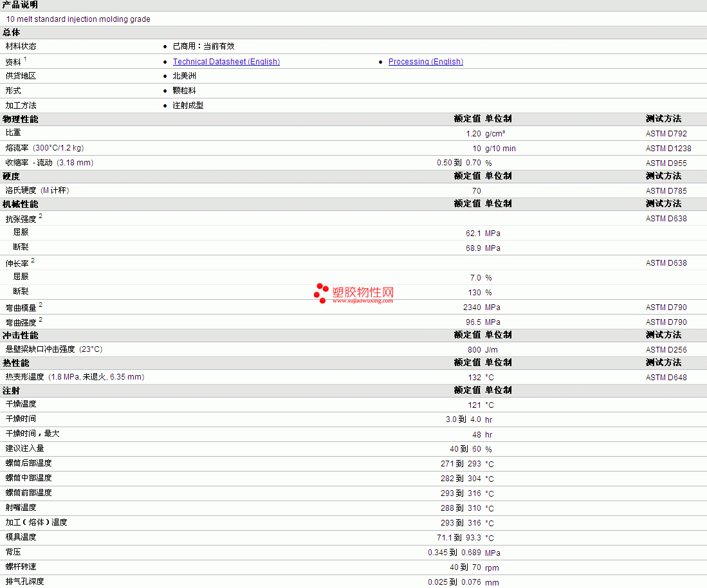Image resolution: width=707 pixels, height=588 pixels.
Task: Select the 伸长率 row label
Action: [17, 263]
